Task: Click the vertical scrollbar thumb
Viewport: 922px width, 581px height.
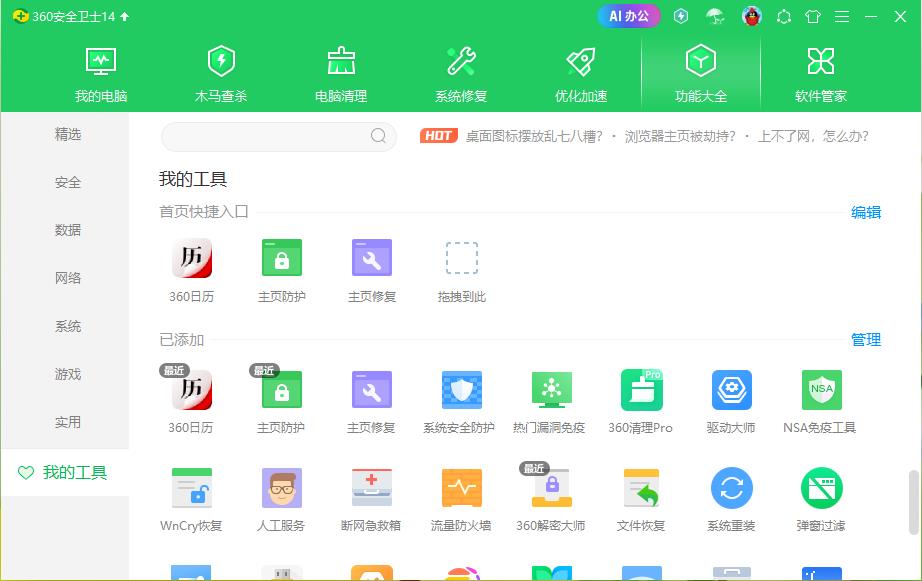Action: (x=913, y=502)
